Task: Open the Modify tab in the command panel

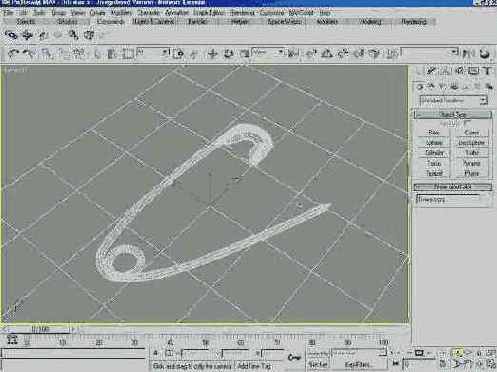Action: click(x=431, y=71)
